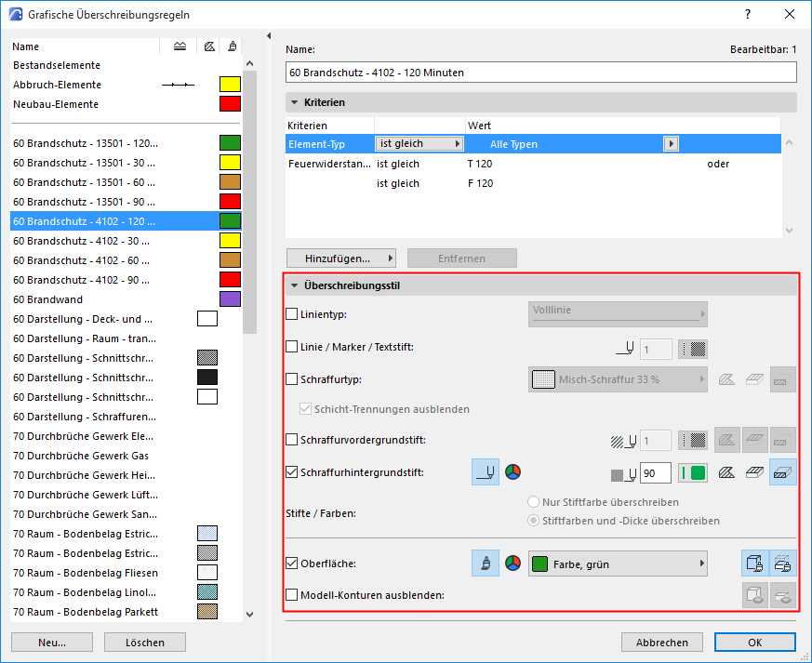Click the uniform pen icon in Schraffurhintergrundstift row
This screenshot has width=812, height=663.
pyautogui.click(x=486, y=472)
